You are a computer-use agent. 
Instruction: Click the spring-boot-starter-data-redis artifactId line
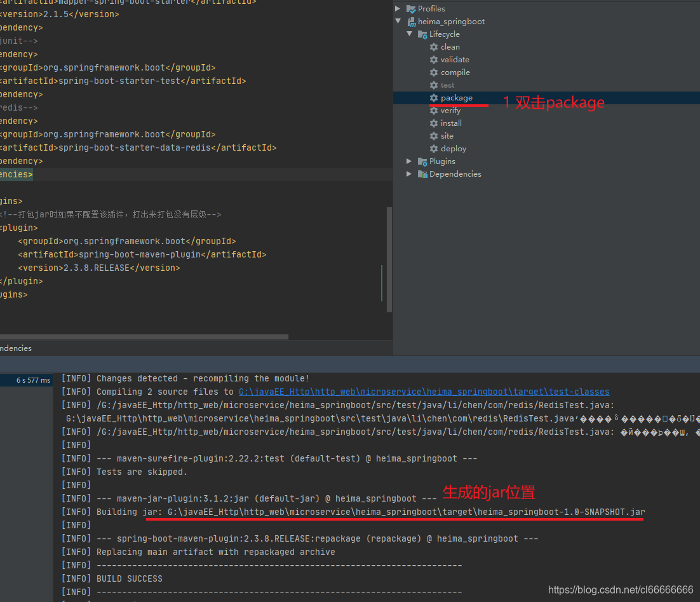pyautogui.click(x=138, y=147)
